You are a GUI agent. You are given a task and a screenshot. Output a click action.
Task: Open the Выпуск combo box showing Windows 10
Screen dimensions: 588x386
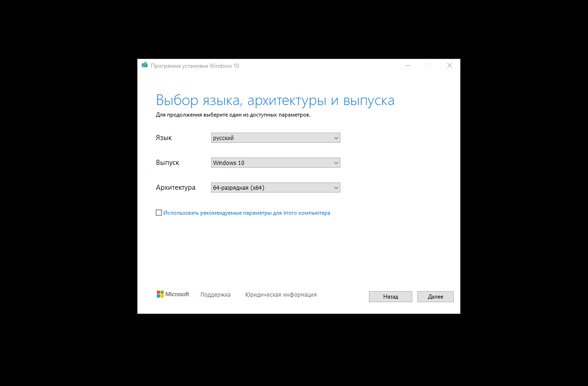coord(276,163)
